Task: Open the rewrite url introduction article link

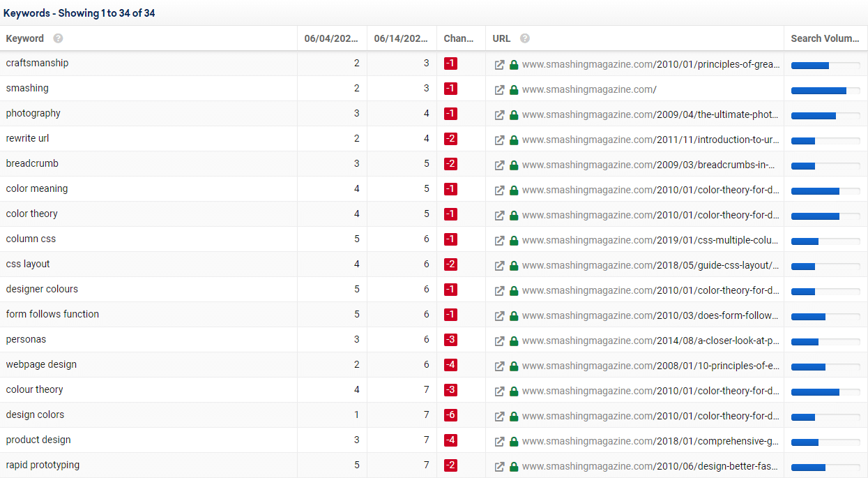Action: [650, 140]
